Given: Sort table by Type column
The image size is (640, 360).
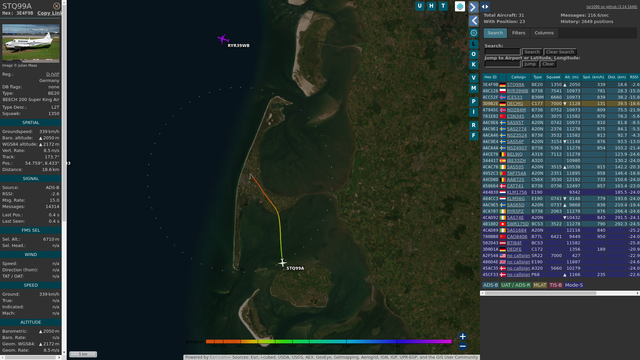Looking at the screenshot, I should coord(538,77).
